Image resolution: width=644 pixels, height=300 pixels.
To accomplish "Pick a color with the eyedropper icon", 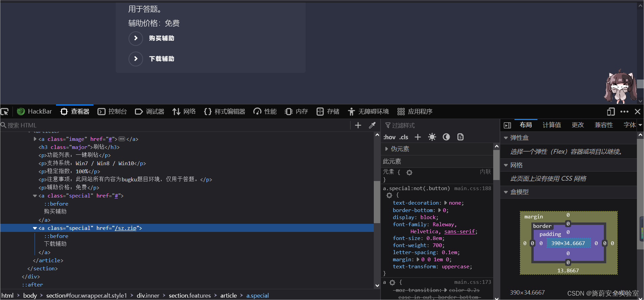I will [372, 125].
